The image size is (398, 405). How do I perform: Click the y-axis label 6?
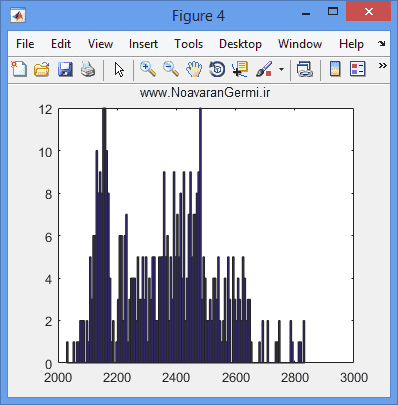pyautogui.click(x=49, y=237)
